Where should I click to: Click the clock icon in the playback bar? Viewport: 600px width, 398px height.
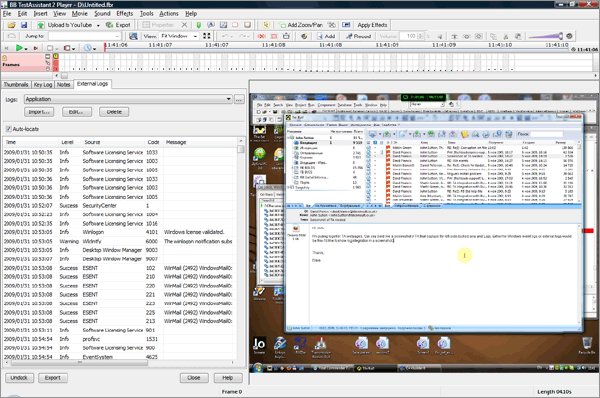pyautogui.click(x=88, y=48)
